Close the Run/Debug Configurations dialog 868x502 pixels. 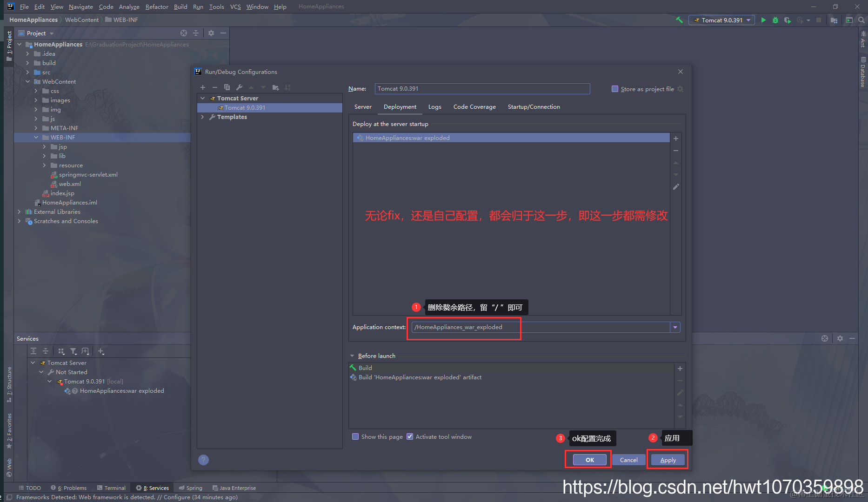point(681,72)
